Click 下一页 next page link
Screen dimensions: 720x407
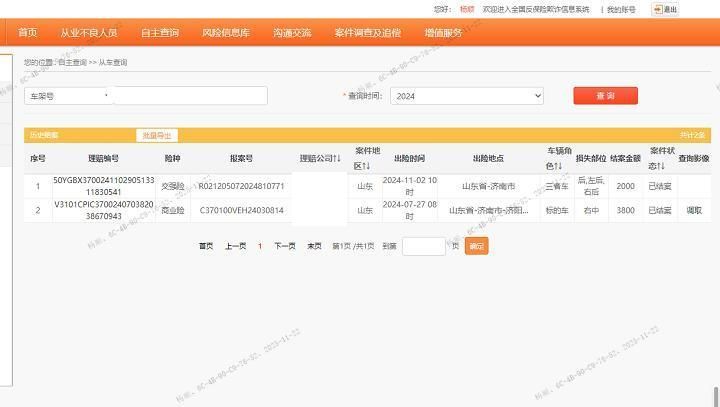[x=285, y=246]
